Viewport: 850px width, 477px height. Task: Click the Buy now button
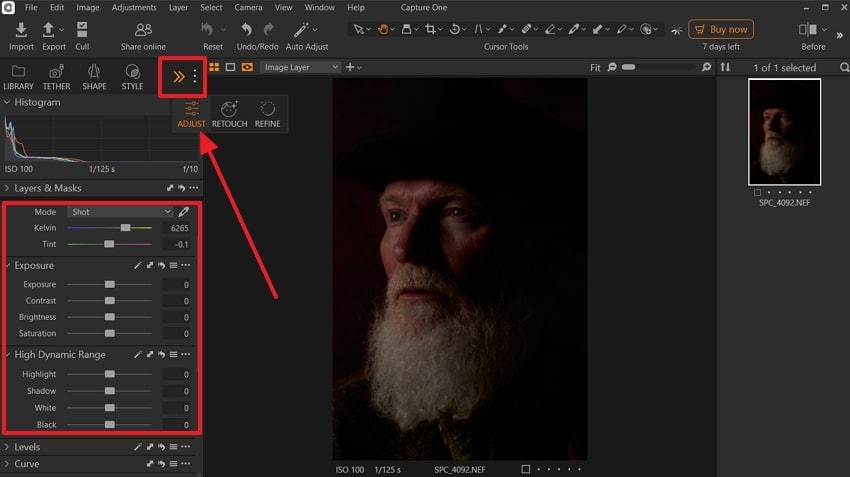[x=721, y=29]
